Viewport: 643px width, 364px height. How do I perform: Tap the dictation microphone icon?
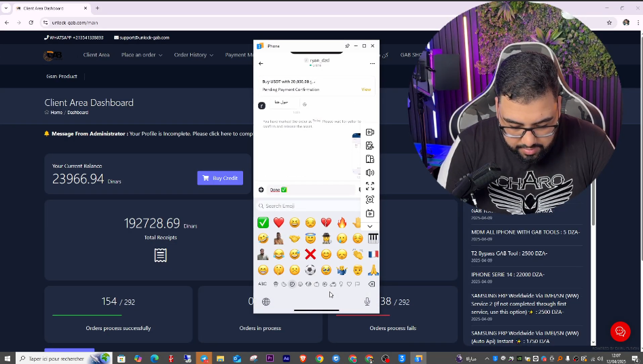pyautogui.click(x=367, y=302)
